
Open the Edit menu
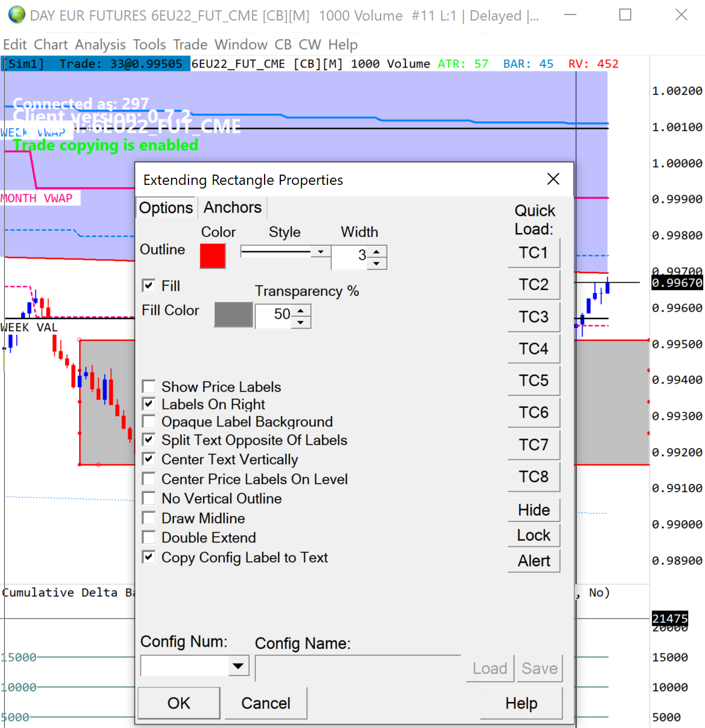click(x=15, y=45)
